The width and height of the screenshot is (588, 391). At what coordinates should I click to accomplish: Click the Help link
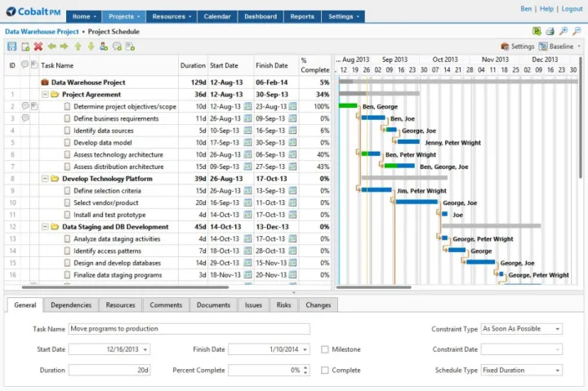pyautogui.click(x=546, y=9)
